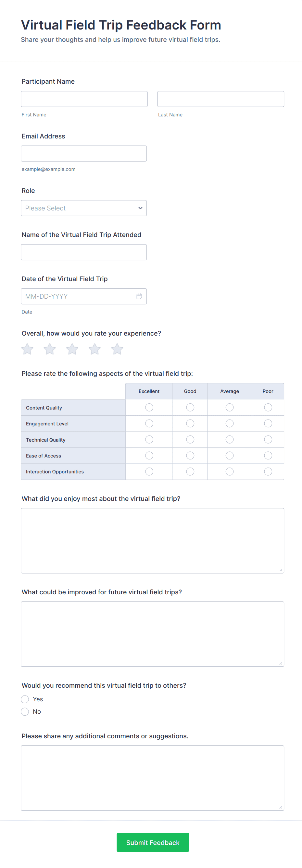This screenshot has height=868, width=302.
Task: Click the first rating star
Action: pos(27,349)
